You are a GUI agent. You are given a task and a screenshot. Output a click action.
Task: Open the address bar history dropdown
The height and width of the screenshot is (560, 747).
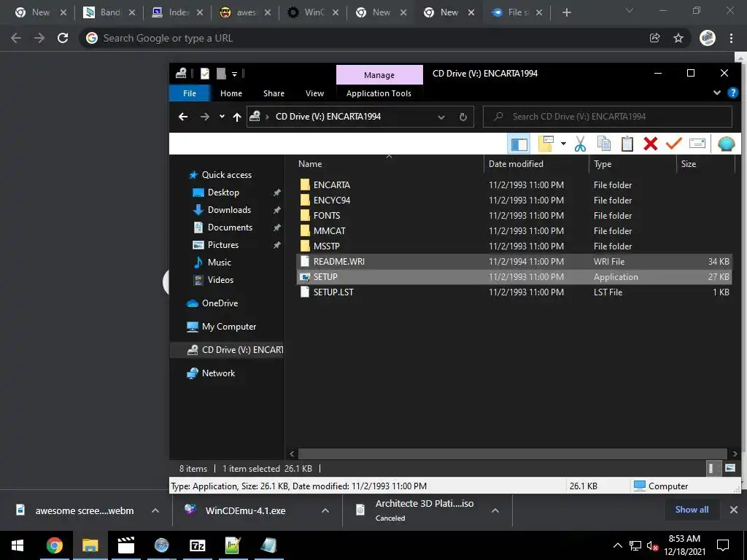(x=441, y=117)
